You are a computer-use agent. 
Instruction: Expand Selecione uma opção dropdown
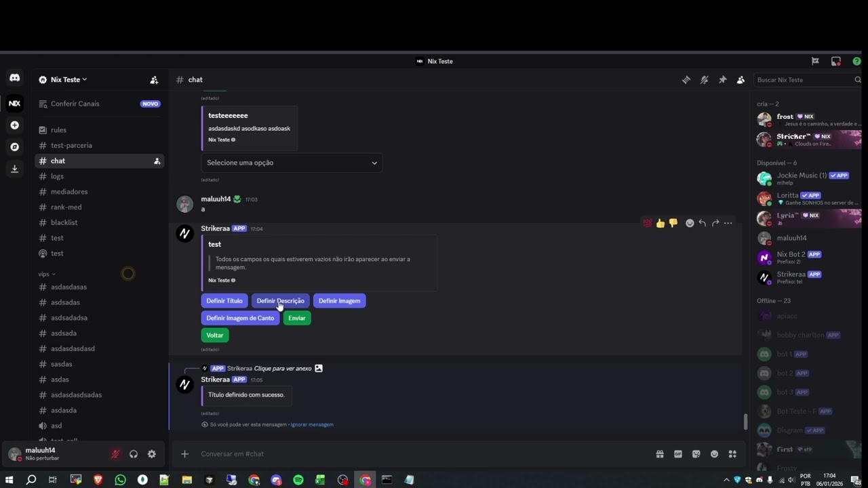(x=292, y=163)
